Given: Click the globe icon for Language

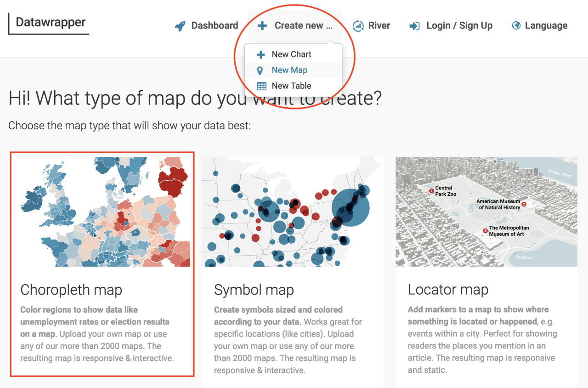Looking at the screenshot, I should pos(516,26).
